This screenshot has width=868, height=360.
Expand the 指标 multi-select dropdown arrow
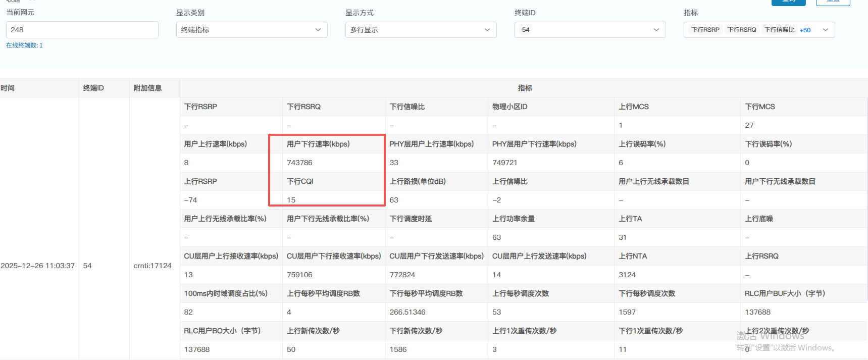pos(826,30)
